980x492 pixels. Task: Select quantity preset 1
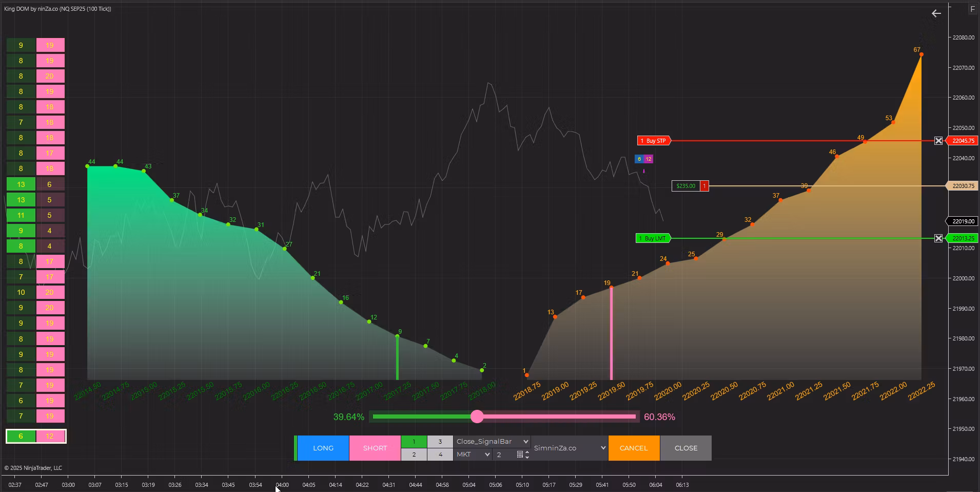414,442
